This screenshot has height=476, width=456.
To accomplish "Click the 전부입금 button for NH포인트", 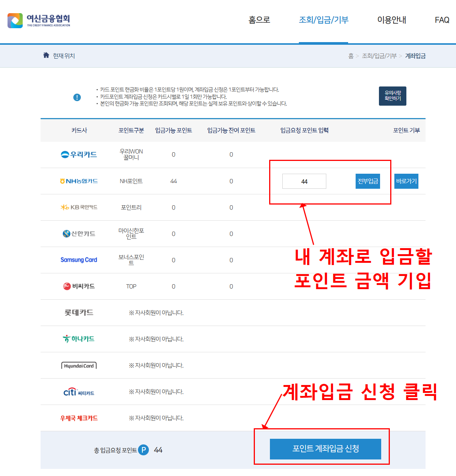I will [368, 181].
